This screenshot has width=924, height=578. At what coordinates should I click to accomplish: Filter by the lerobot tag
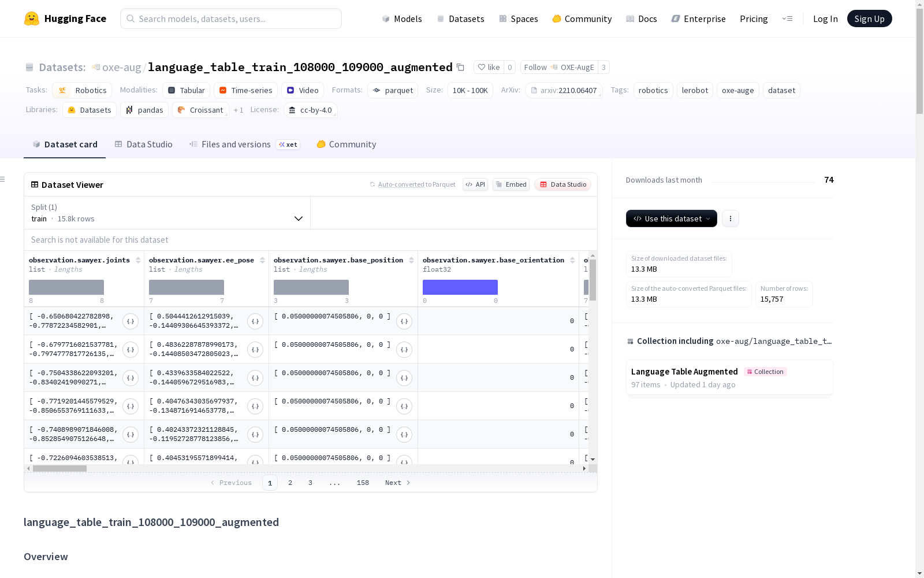[x=695, y=90]
